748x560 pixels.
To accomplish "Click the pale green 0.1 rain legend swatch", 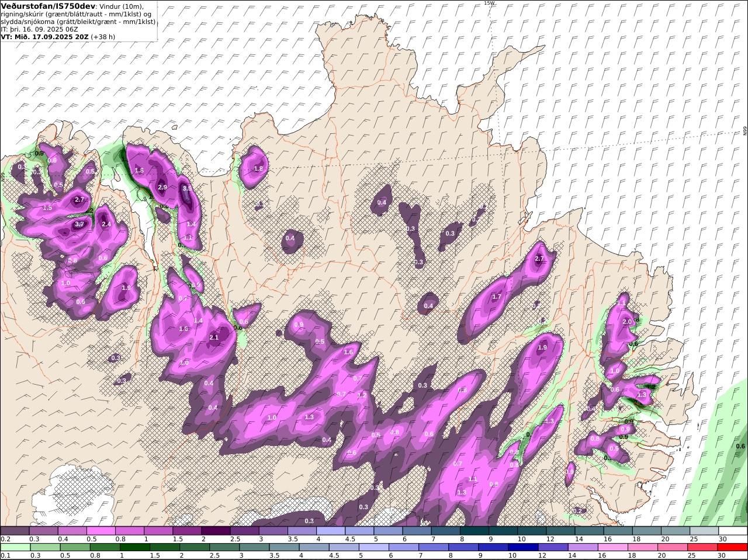I will coord(15,547).
